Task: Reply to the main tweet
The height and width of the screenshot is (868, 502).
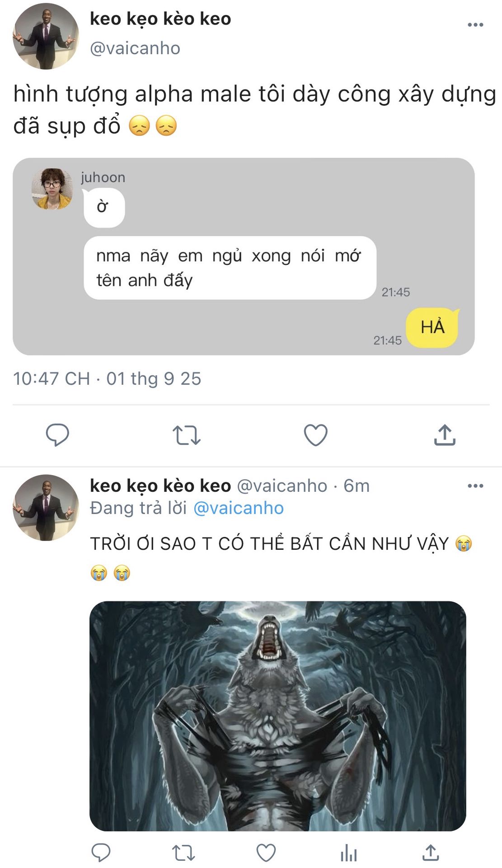Action: [x=57, y=435]
